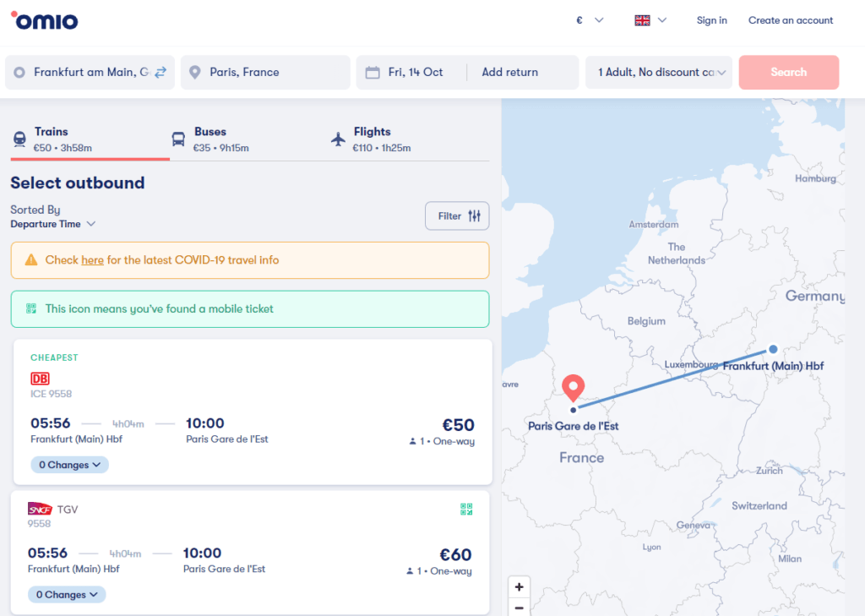This screenshot has height=616, width=865.
Task: Click the DB logo on ICE 9558
Action: [40, 378]
